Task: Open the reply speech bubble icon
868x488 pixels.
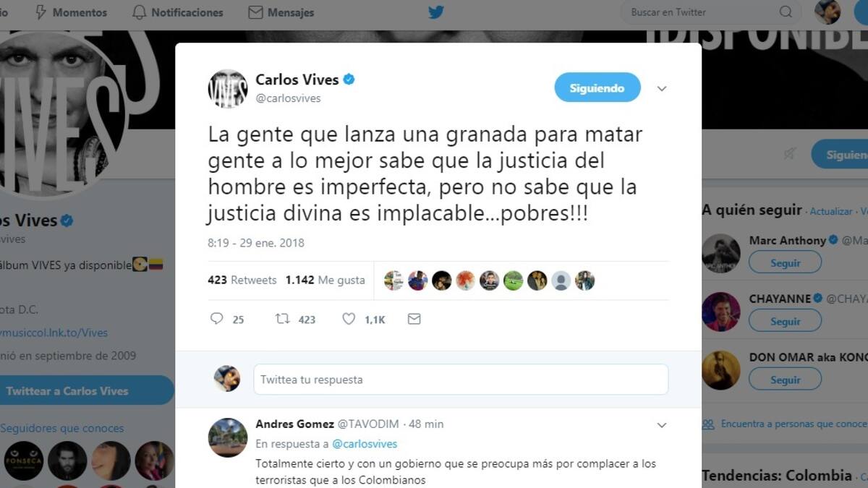Action: point(216,318)
